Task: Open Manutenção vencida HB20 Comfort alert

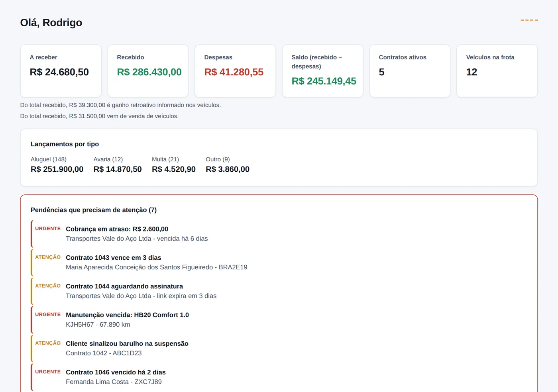Action: pyautogui.click(x=279, y=320)
